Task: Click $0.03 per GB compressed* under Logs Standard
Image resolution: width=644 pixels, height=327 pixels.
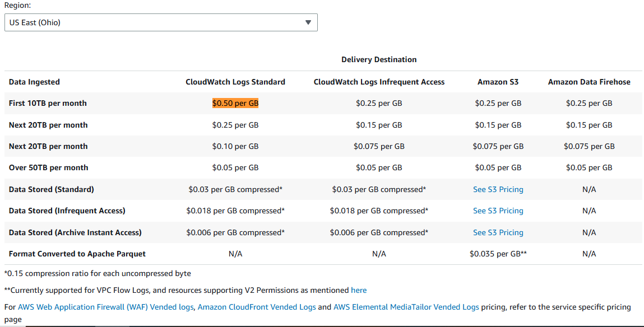Action: 235,189
